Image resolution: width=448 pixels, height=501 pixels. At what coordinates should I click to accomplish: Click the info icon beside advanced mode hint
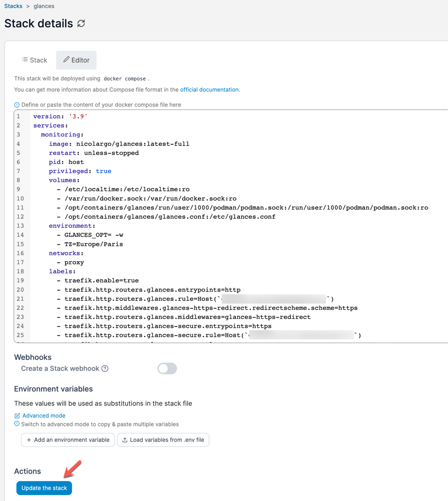click(x=17, y=424)
